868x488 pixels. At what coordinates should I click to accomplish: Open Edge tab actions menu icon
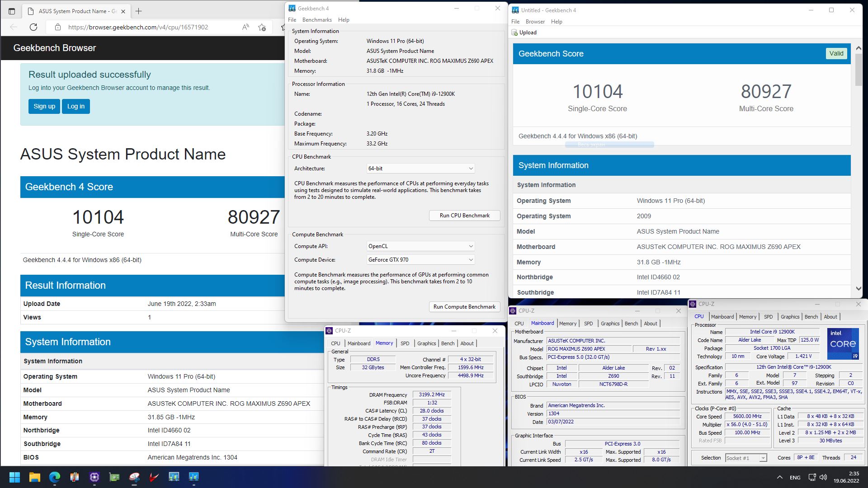click(12, 11)
